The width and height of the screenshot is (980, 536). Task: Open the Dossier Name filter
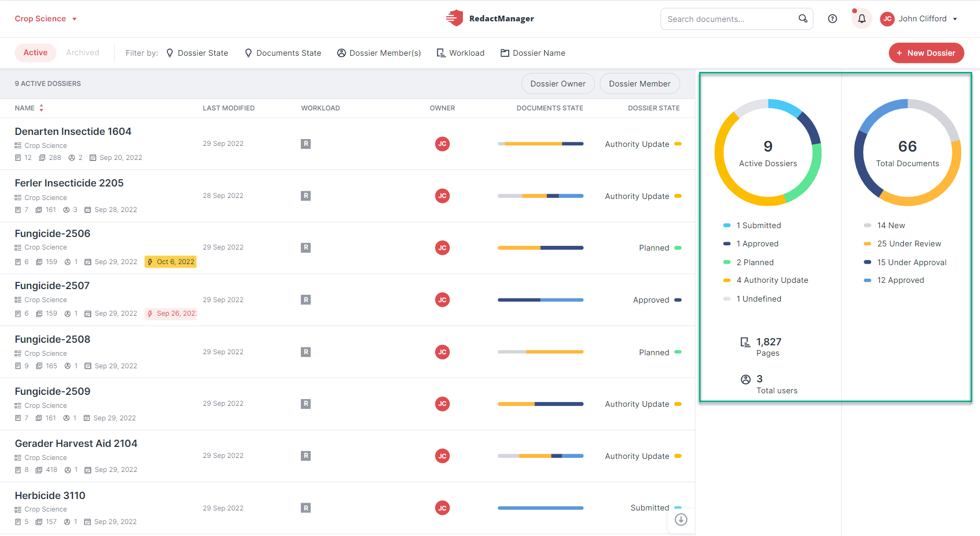click(533, 53)
